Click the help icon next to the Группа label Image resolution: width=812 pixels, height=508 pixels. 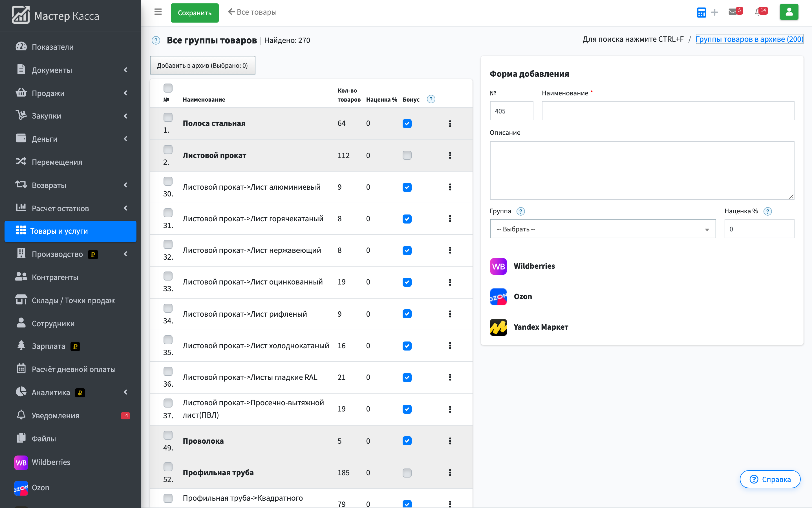click(520, 211)
